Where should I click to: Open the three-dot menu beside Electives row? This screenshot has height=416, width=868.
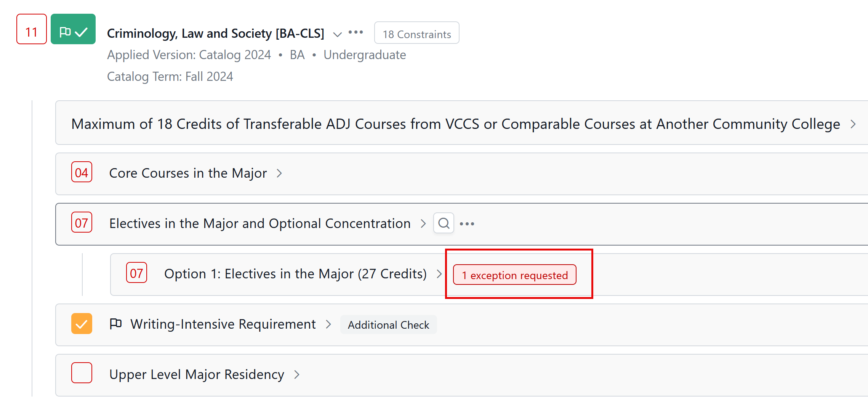pyautogui.click(x=467, y=224)
